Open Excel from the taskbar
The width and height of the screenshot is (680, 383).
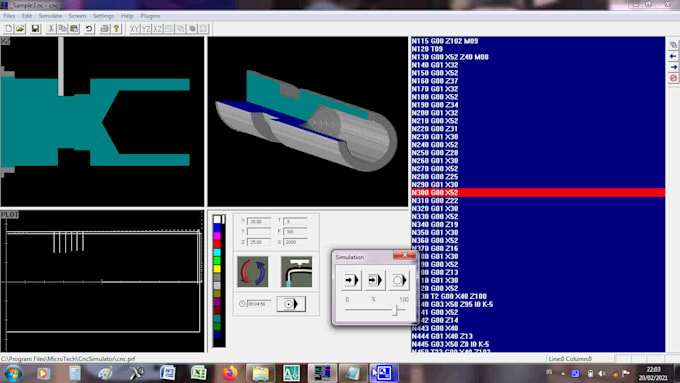tap(199, 373)
